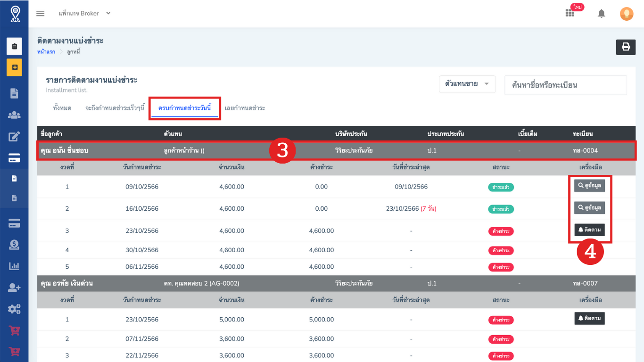Click ติดตาม for the 5,000.00 installment
Image resolution: width=644 pixels, height=362 pixels.
point(589,319)
